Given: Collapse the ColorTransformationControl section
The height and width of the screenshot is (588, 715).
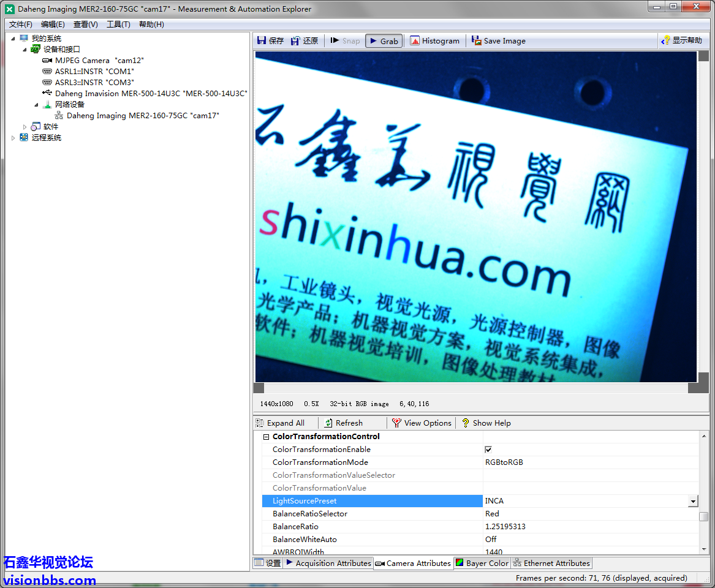Looking at the screenshot, I should pyautogui.click(x=267, y=437).
